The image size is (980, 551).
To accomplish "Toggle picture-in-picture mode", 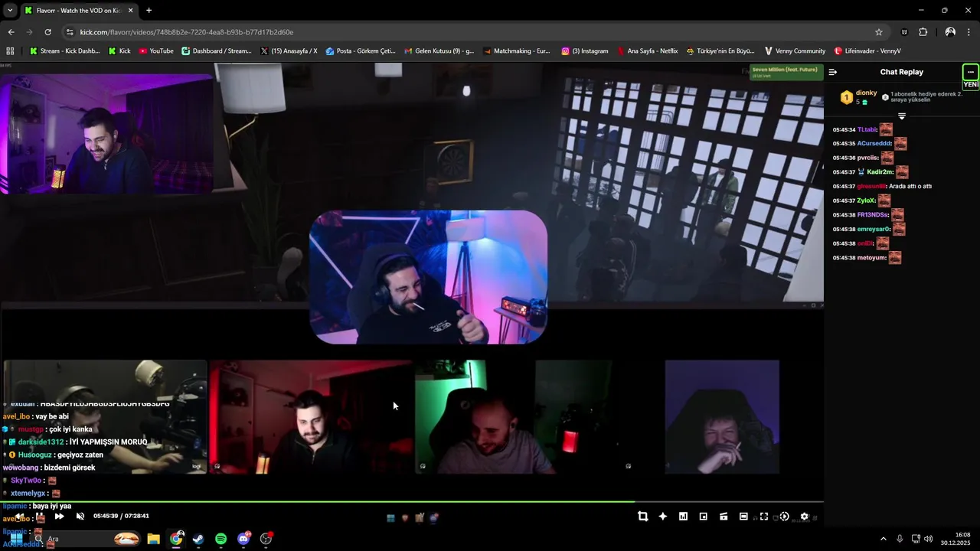I will click(x=703, y=517).
